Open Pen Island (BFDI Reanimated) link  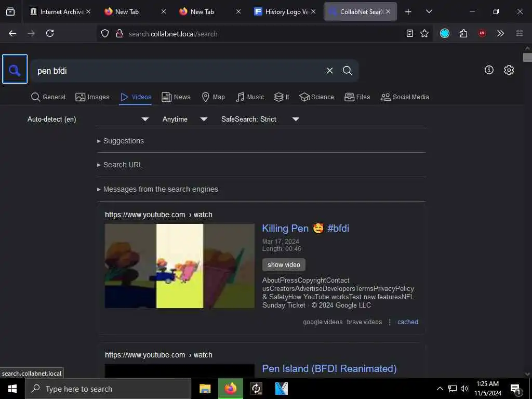coord(329,368)
